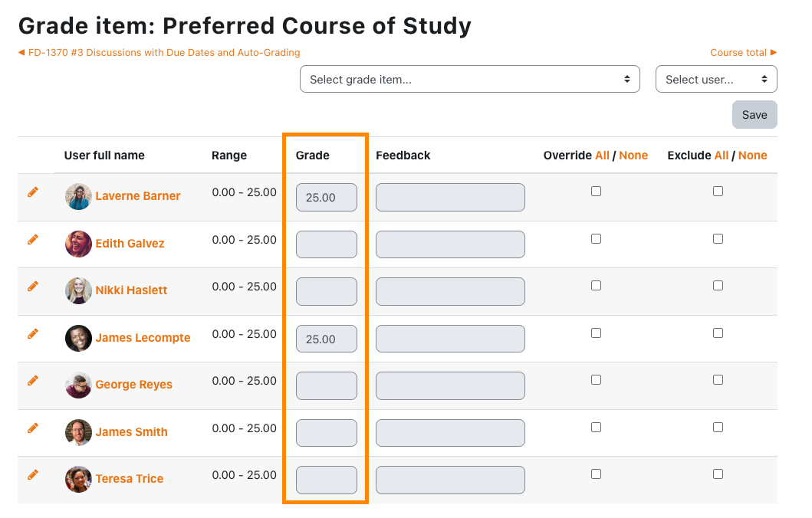The height and width of the screenshot is (518, 812).
Task: Click the pencil edit icon for Teresa Trice
Action: pos(33,475)
